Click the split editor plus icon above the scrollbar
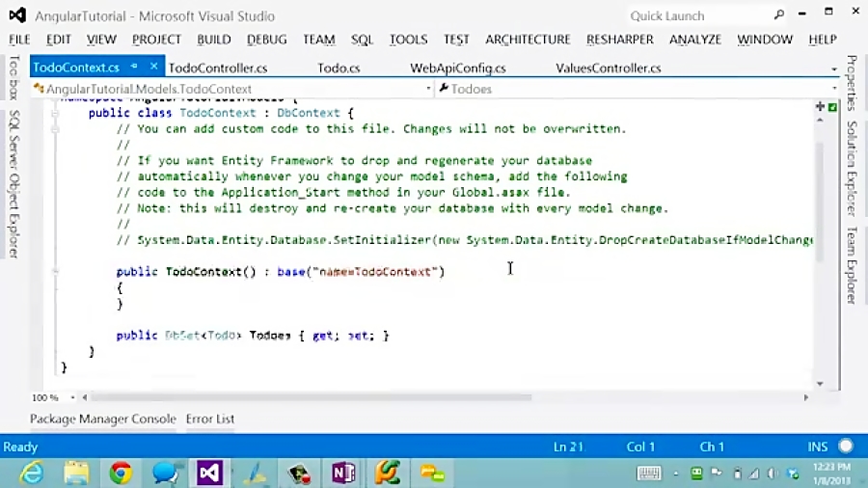The width and height of the screenshot is (868, 488). tap(820, 106)
